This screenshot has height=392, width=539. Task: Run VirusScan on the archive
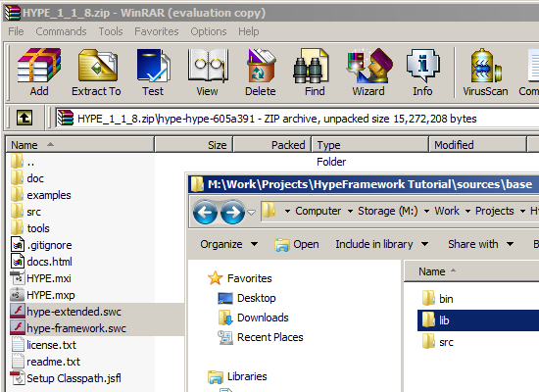pos(485,73)
